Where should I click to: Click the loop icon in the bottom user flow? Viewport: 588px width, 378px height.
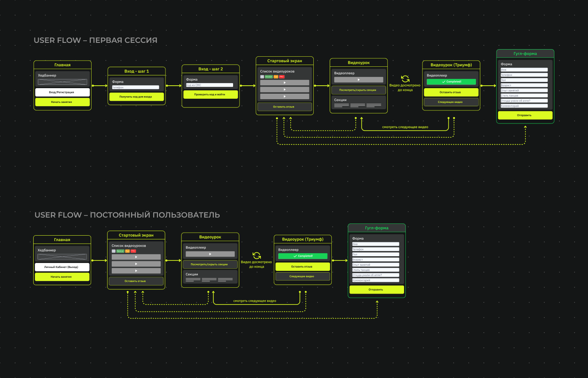pos(257,255)
